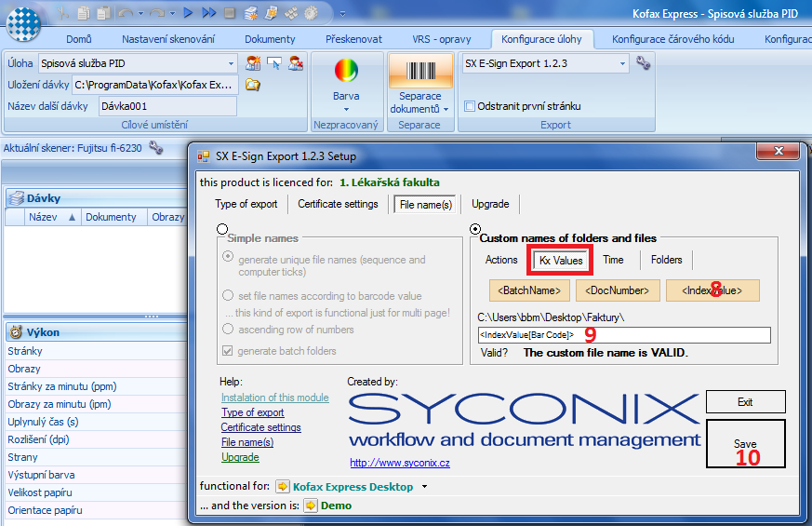Click arrow icon next to Kofax Express Desktop
Viewport: 812px width, 526px height.
tap(283, 487)
